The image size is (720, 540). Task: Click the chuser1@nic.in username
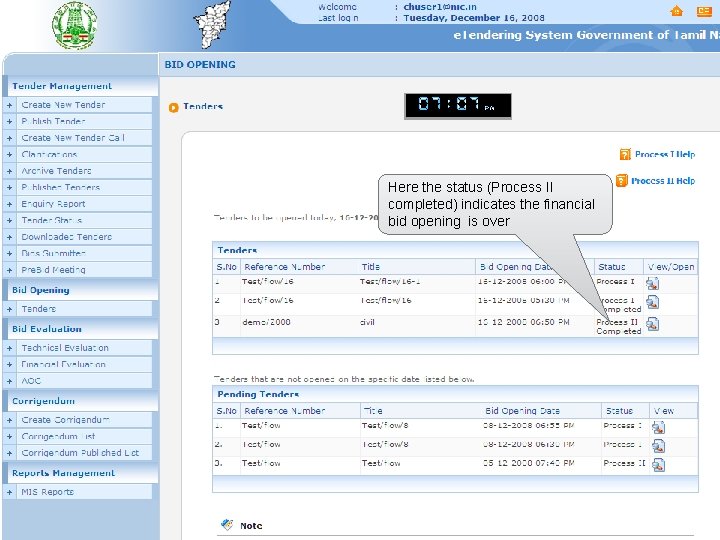click(440, 7)
